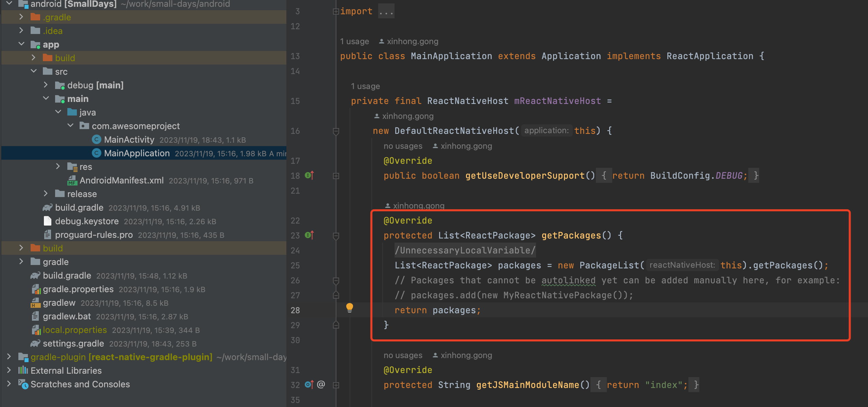
Task: Expand the .idea folder
Action: pos(21,30)
